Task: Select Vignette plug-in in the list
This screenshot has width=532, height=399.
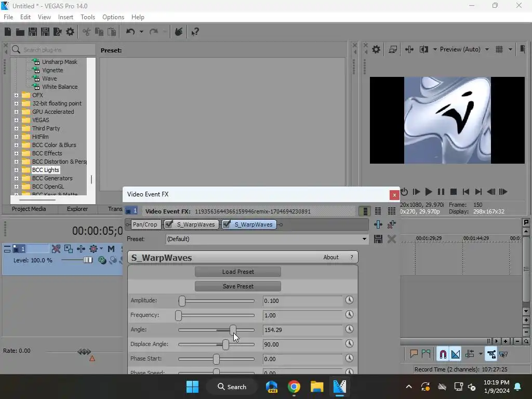Action: 52,70
